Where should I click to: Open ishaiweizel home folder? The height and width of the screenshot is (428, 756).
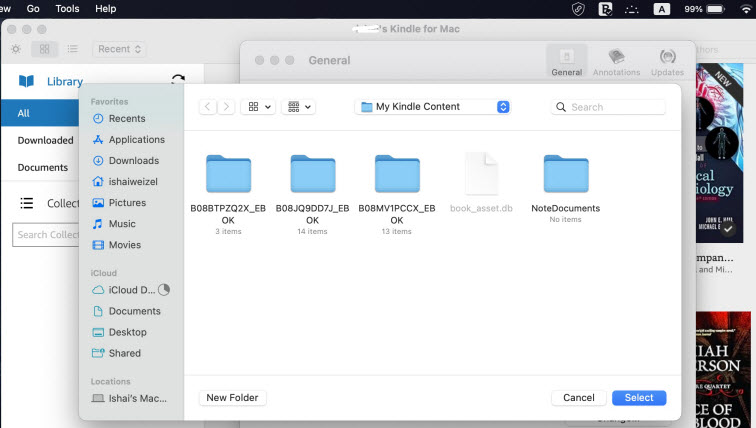[x=133, y=182]
